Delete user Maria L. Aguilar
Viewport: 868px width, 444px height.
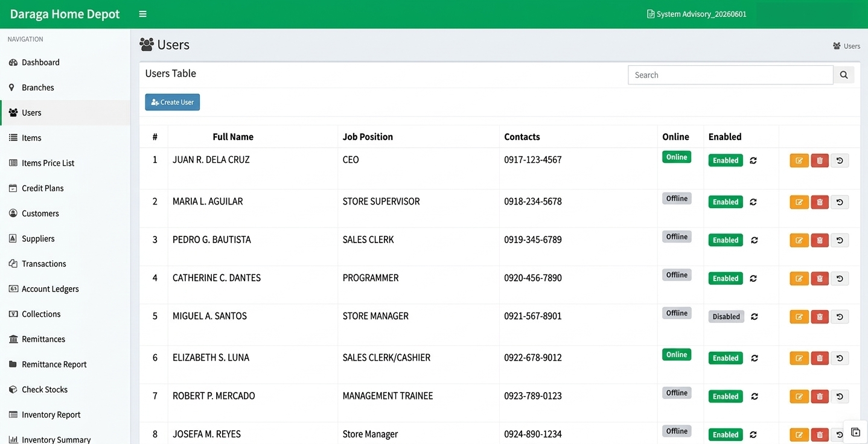[x=820, y=202]
